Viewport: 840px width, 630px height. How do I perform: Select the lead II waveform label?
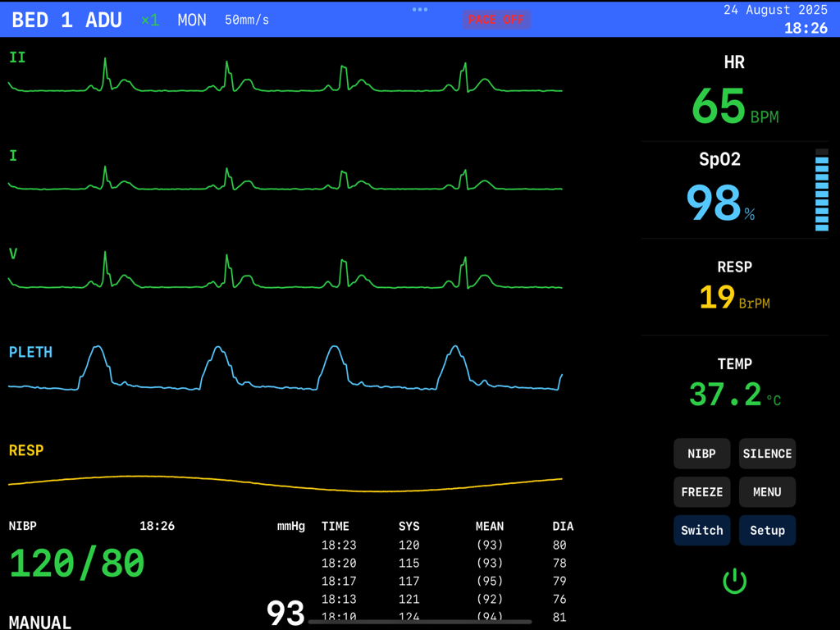[x=16, y=58]
